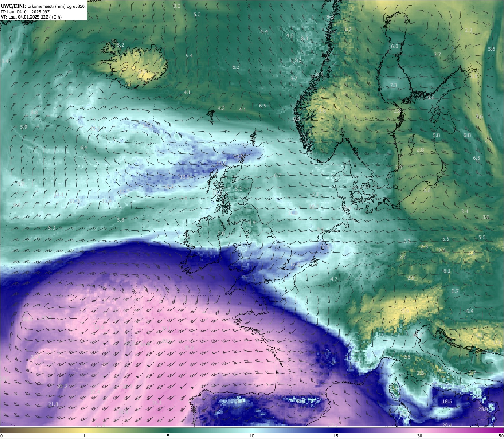Click the 0 tick on the colour scale
The width and height of the screenshot is (504, 439).
(2, 436)
